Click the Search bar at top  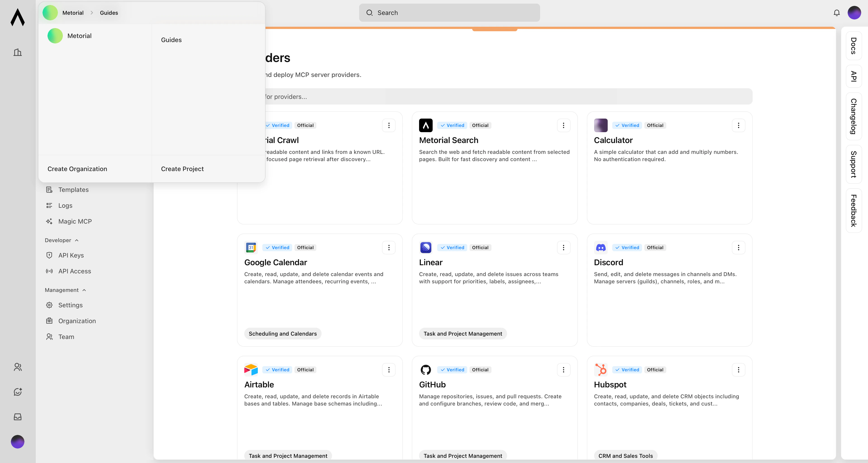(x=450, y=12)
